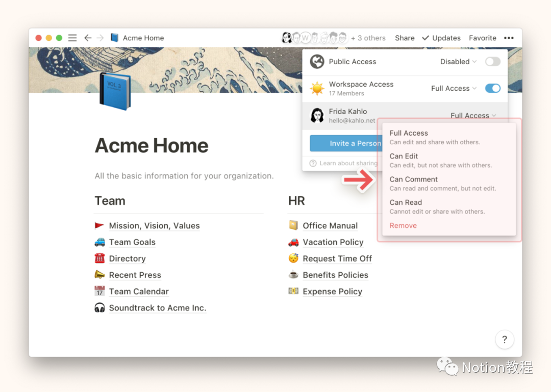
Task: Click the back navigation arrow
Action: [88, 38]
